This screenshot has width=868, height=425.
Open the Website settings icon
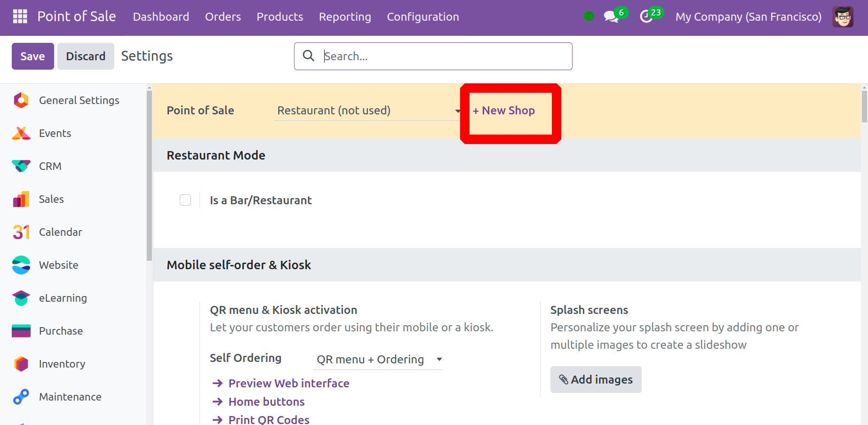point(21,265)
